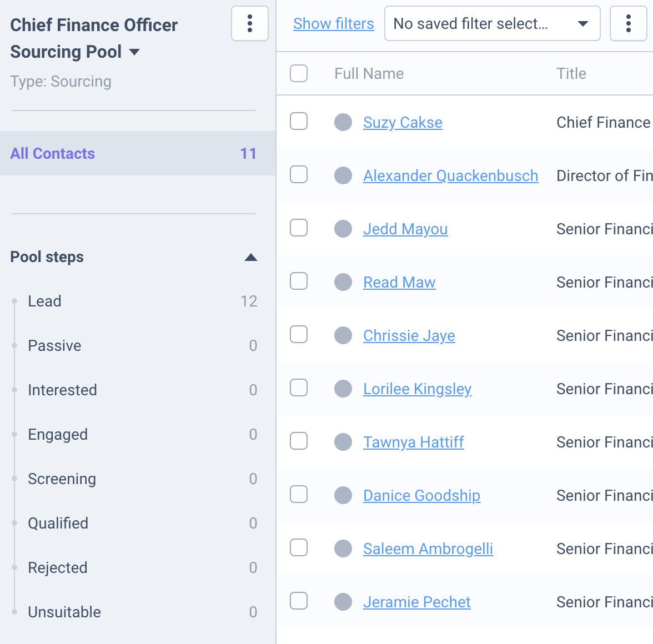Click the avatar beside Alexander Quackenbusch

[x=343, y=175]
